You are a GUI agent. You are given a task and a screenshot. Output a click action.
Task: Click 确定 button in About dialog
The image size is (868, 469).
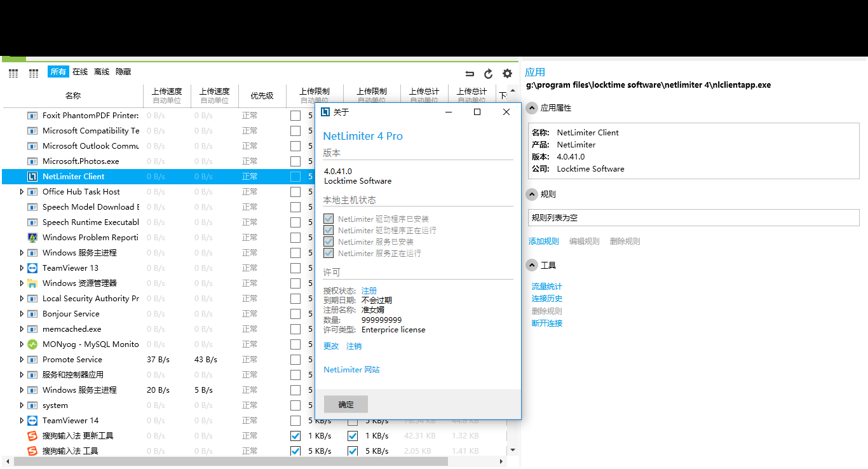tap(346, 404)
